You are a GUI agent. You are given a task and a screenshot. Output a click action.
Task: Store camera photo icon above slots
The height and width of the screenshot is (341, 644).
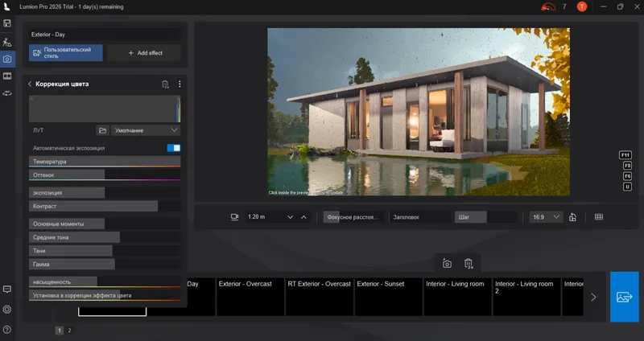(x=447, y=264)
